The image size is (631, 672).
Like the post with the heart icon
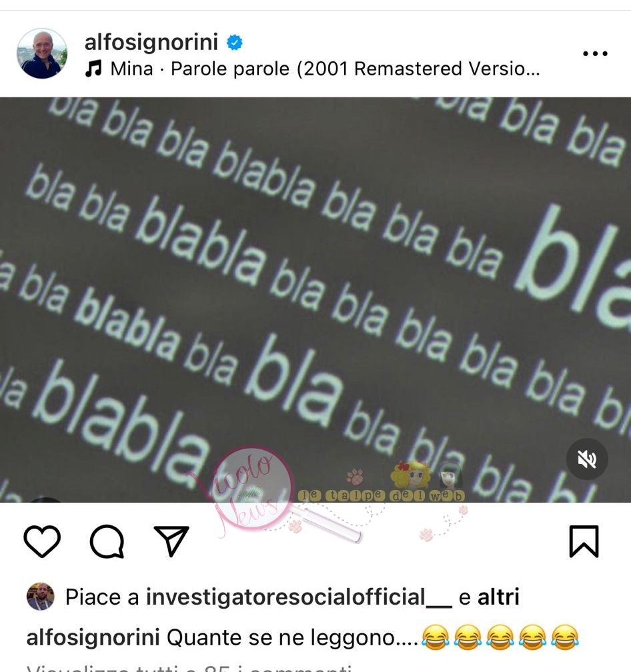(x=42, y=541)
